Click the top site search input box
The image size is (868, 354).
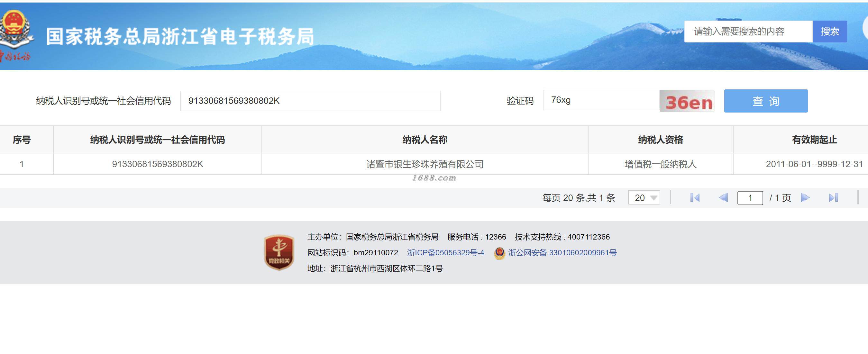[748, 31]
